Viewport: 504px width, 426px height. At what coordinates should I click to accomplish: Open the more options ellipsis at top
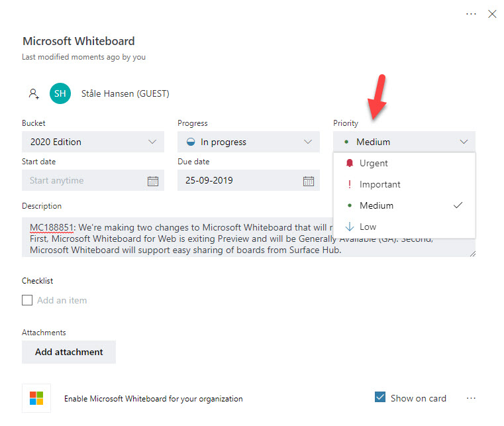click(x=471, y=14)
